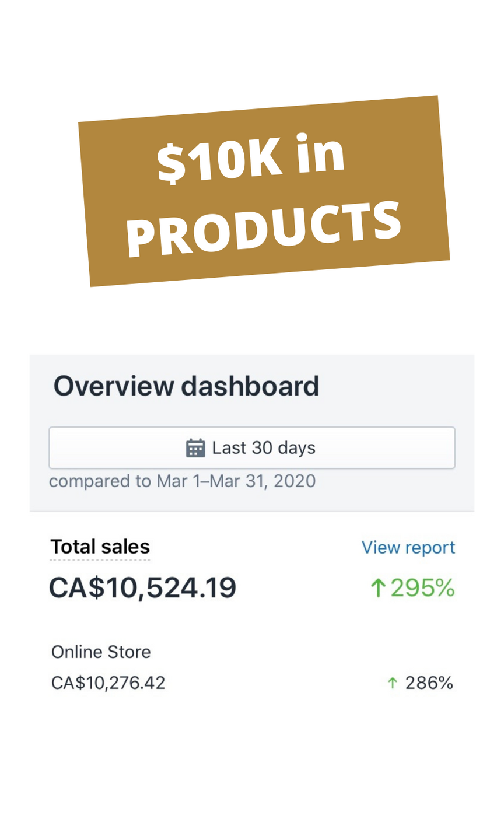Click the green 295% growth value

point(422,588)
